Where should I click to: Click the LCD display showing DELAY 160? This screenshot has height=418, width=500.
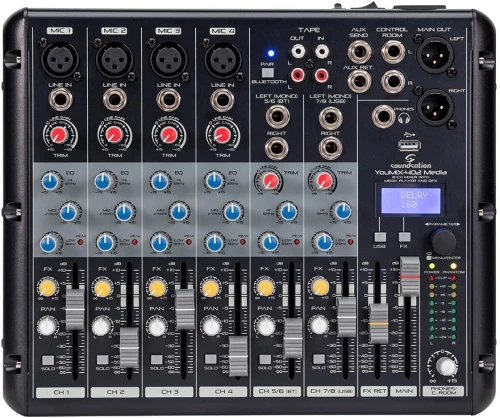point(411,200)
